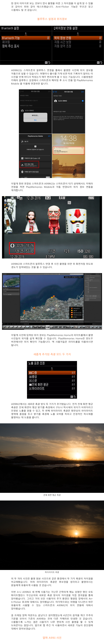Tap 설정 on the paired camera phone screen

pyautogui.click(x=83, y=92)
